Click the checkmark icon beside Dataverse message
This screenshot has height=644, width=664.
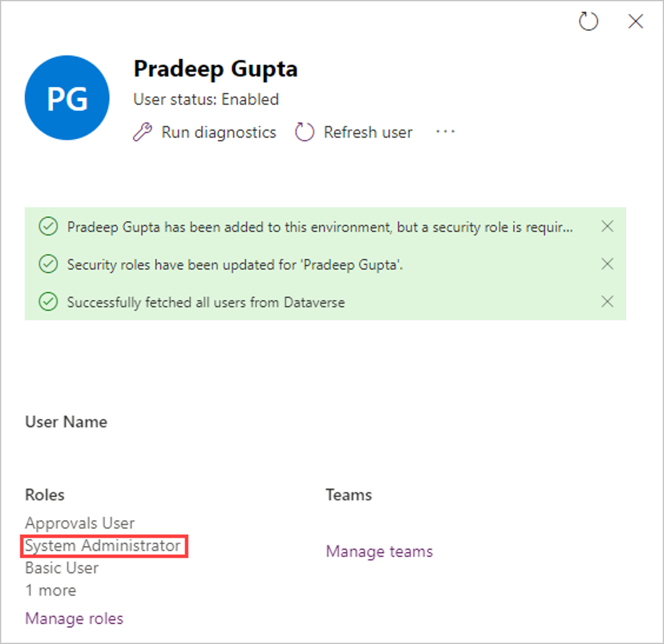[x=48, y=302]
